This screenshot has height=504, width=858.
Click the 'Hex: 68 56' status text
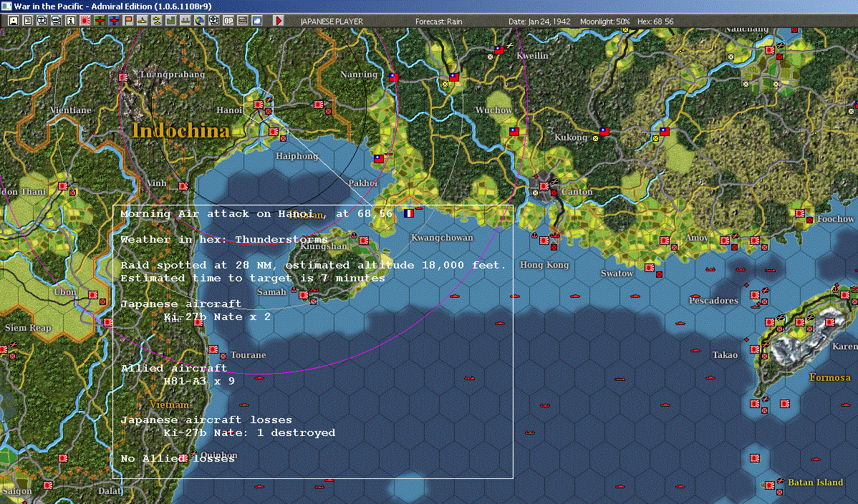pos(655,21)
